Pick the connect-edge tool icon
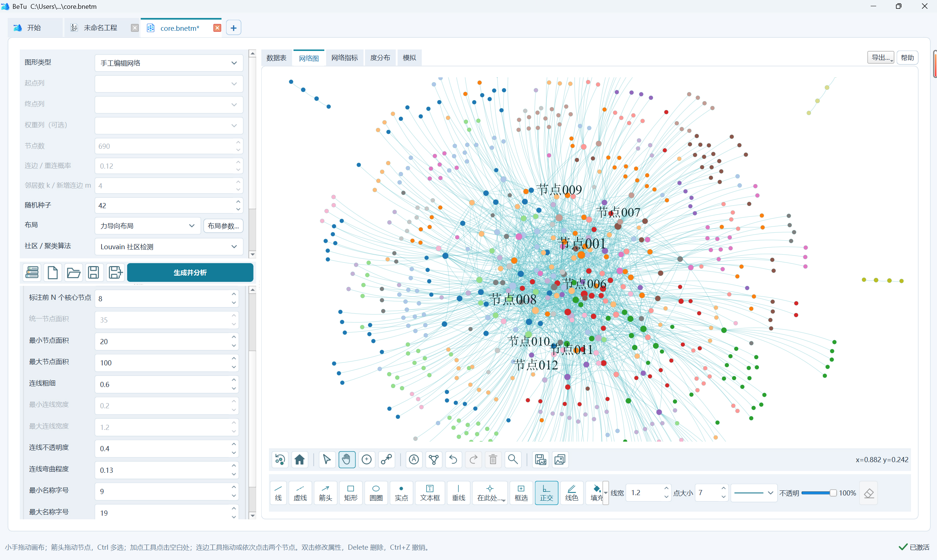Image resolution: width=937 pixels, height=560 pixels. pyautogui.click(x=387, y=459)
